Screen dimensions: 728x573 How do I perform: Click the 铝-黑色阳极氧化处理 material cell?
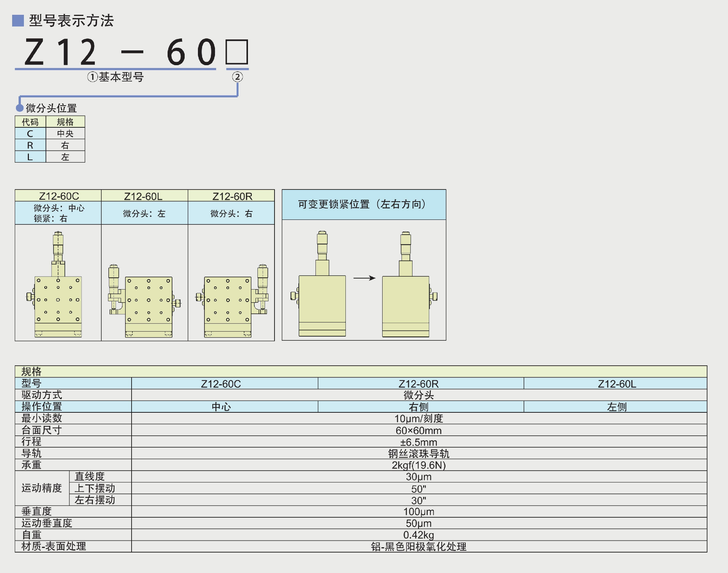tap(419, 546)
